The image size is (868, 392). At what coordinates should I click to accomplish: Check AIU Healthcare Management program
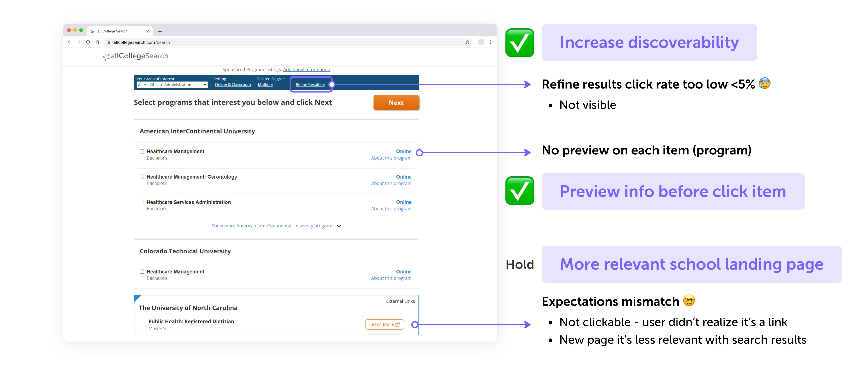pyautogui.click(x=142, y=152)
